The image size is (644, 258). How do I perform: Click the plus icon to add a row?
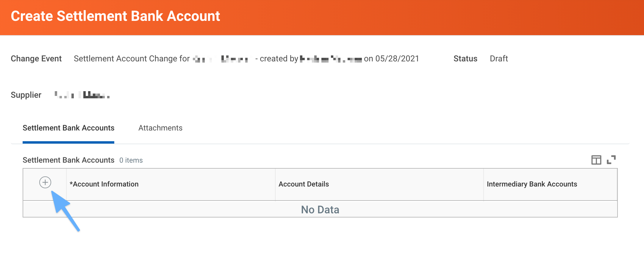(45, 182)
